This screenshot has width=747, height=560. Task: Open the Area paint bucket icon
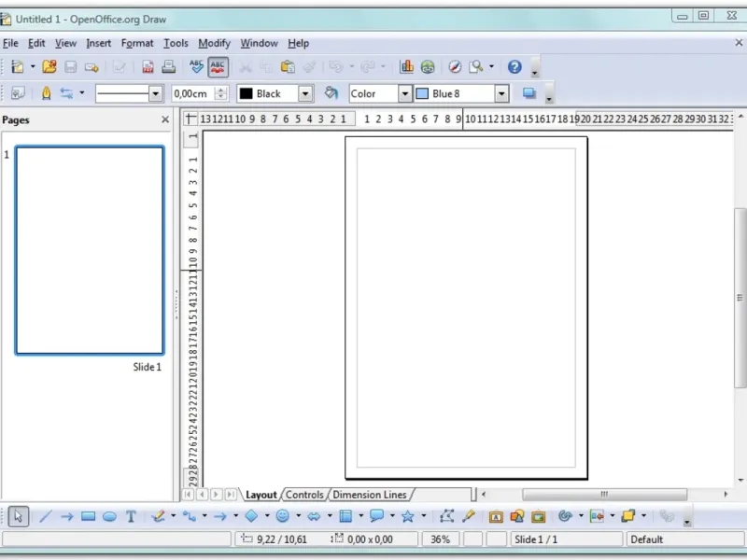pyautogui.click(x=331, y=92)
